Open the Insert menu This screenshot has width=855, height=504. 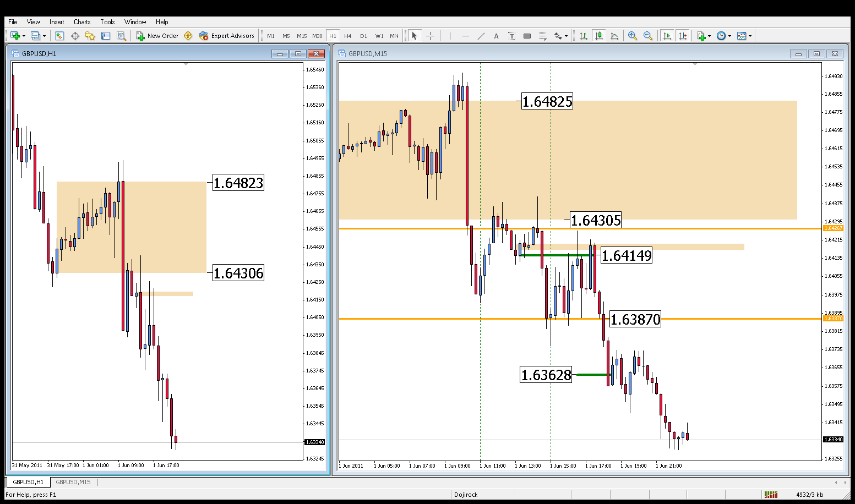click(57, 22)
